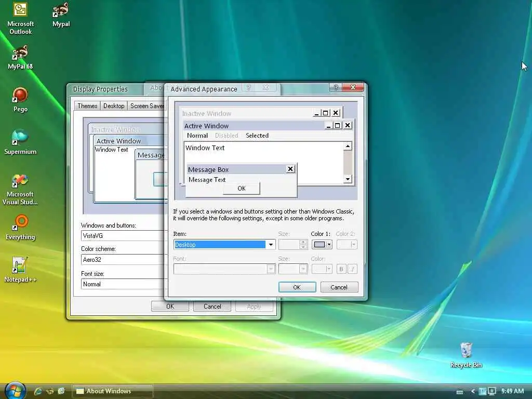Click OK in Display Properties window
The image size is (532, 399).
[170, 307]
